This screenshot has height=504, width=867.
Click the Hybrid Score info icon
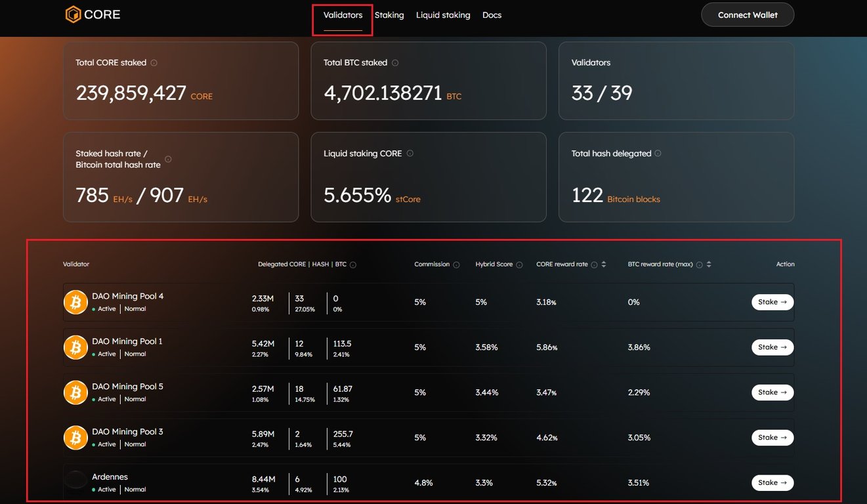click(x=518, y=264)
